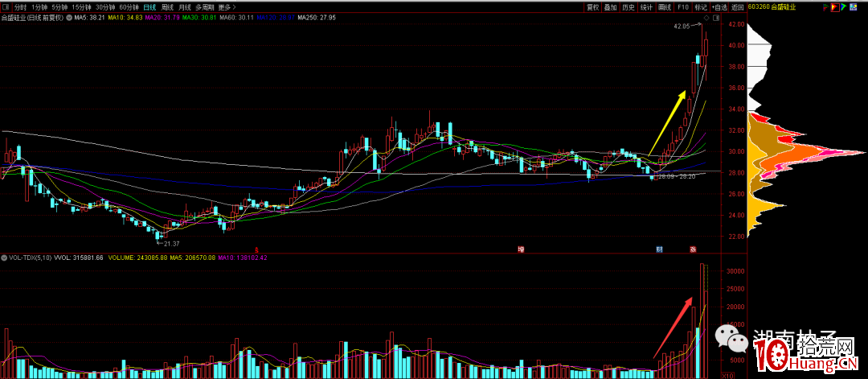Open the 历史 history button
This screenshot has height=379, width=868.
(x=628, y=7)
